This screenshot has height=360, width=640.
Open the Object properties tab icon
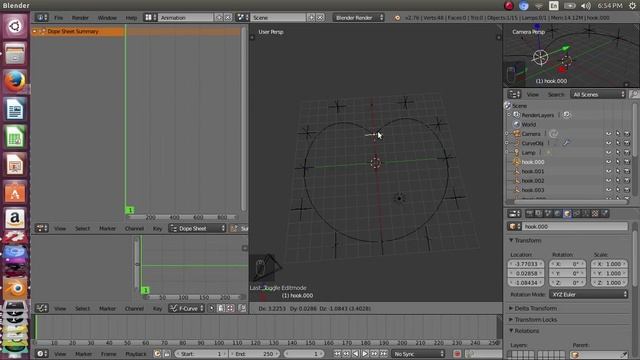pos(567,213)
